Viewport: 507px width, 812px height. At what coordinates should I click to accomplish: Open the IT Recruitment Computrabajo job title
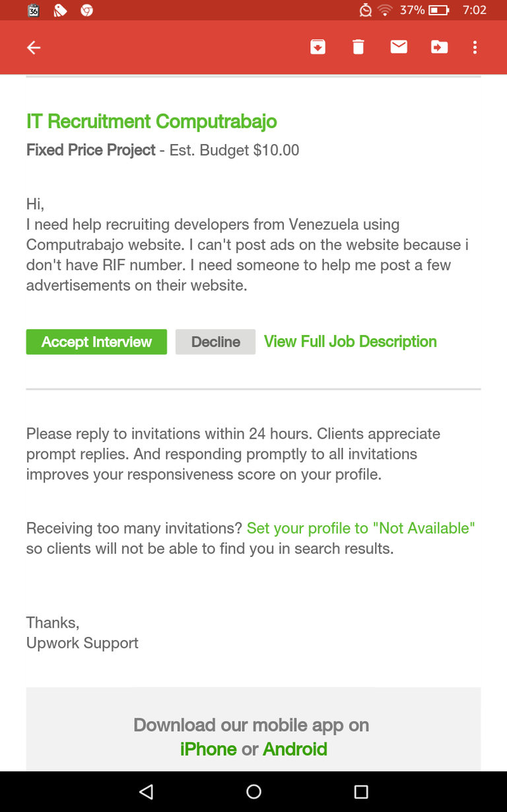[151, 122]
